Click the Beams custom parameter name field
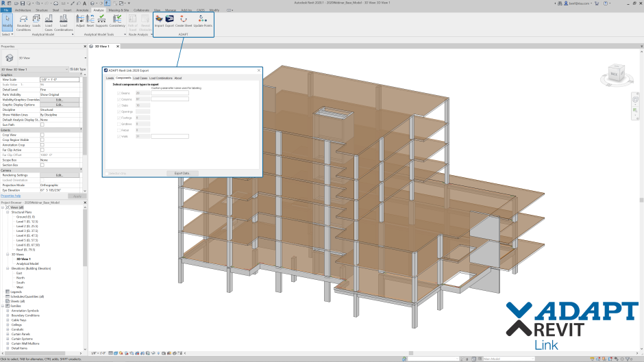The width and height of the screenshot is (644, 362). (x=169, y=92)
